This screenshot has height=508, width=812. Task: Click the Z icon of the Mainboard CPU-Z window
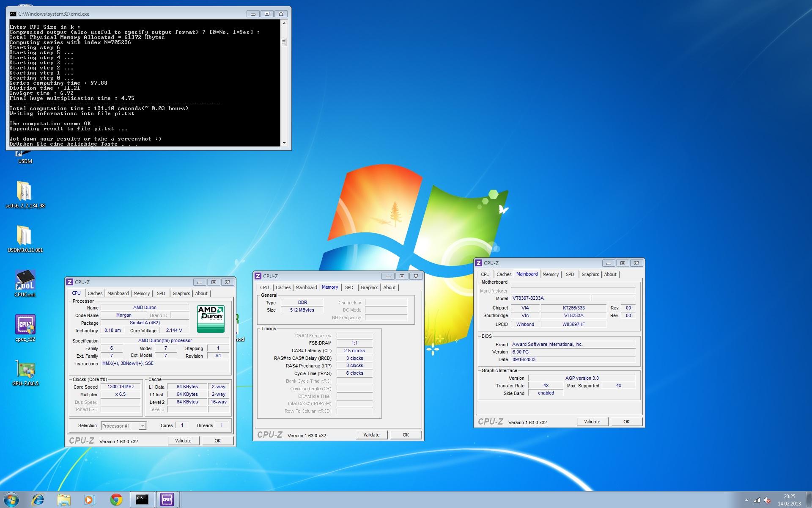pyautogui.click(x=479, y=263)
